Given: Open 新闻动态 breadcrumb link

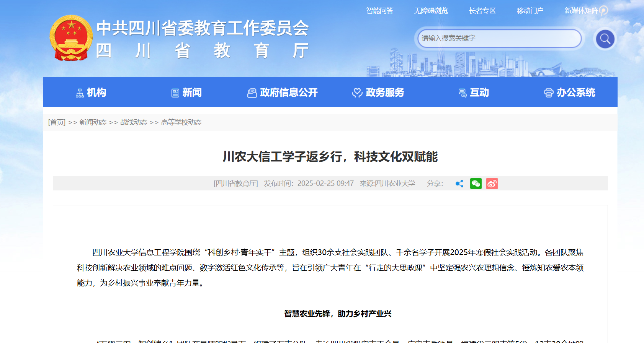Looking at the screenshot, I should click(x=93, y=122).
